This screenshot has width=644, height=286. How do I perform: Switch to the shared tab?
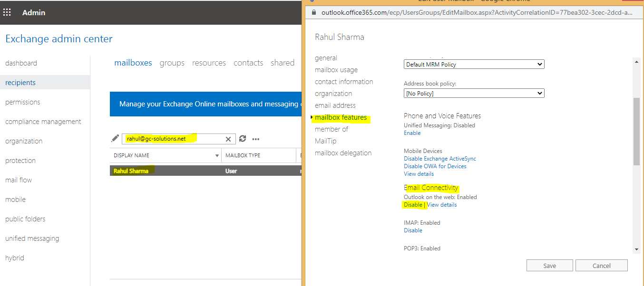click(x=283, y=63)
